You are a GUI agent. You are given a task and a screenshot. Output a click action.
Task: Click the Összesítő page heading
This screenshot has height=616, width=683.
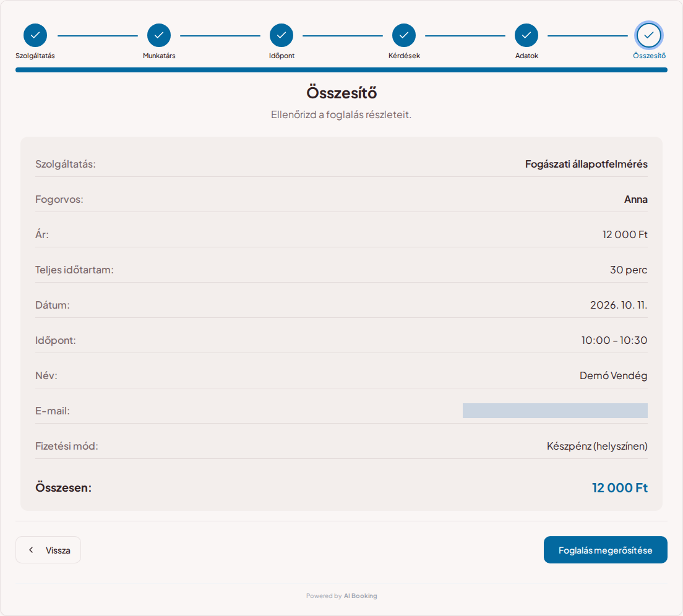click(341, 93)
